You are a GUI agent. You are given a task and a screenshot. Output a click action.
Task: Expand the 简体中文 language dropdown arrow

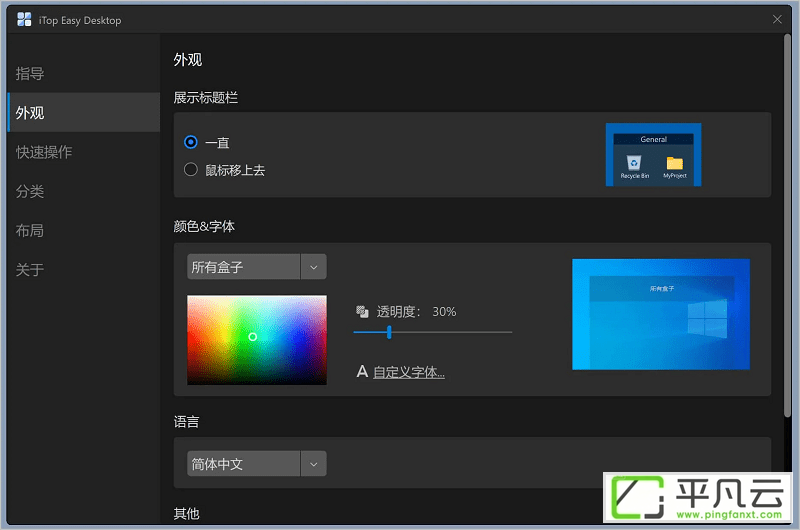click(313, 464)
